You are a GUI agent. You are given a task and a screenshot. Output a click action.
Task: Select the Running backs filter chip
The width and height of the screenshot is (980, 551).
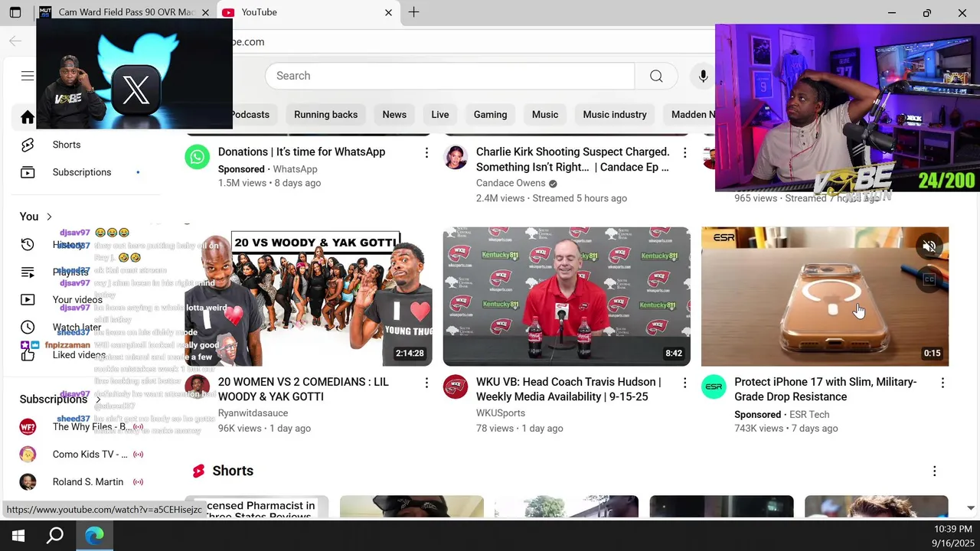pos(325,115)
